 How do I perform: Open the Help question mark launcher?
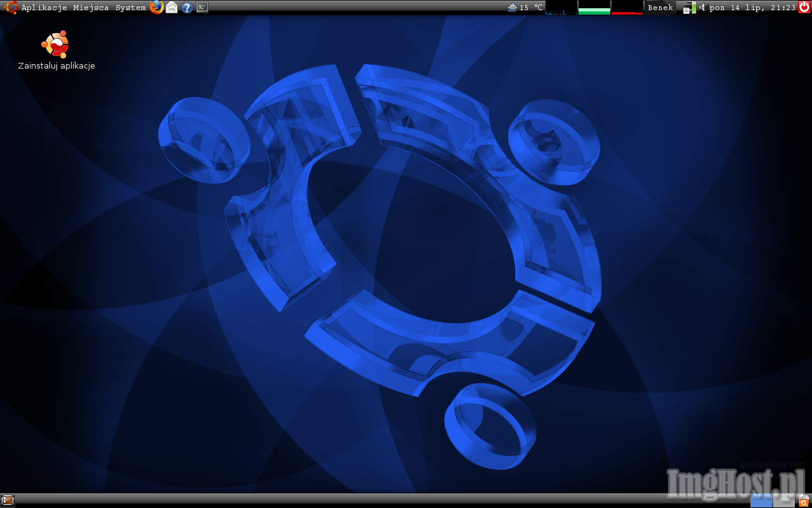pyautogui.click(x=187, y=8)
